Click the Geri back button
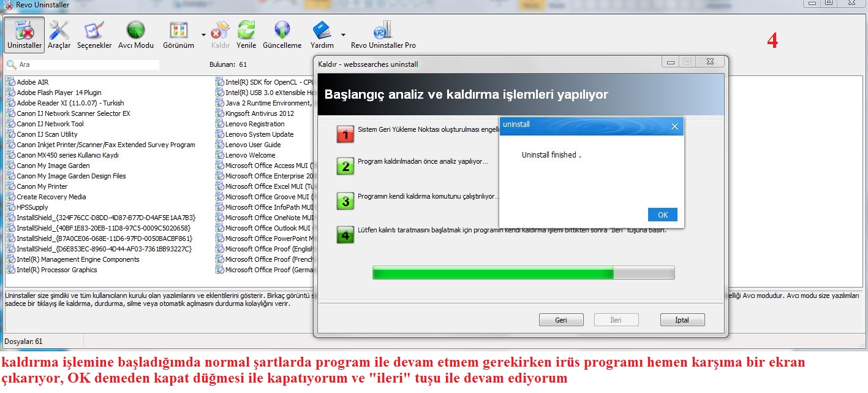Image resolution: width=868 pixels, height=393 pixels. pyautogui.click(x=561, y=320)
